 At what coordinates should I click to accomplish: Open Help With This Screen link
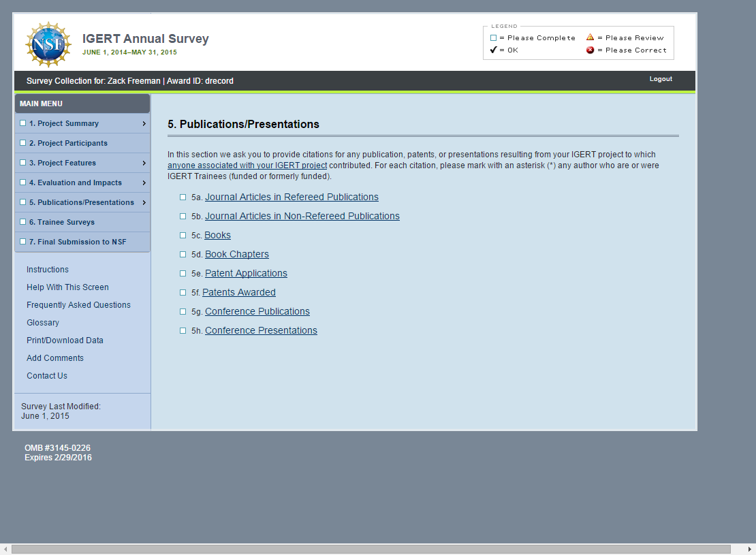coord(67,287)
